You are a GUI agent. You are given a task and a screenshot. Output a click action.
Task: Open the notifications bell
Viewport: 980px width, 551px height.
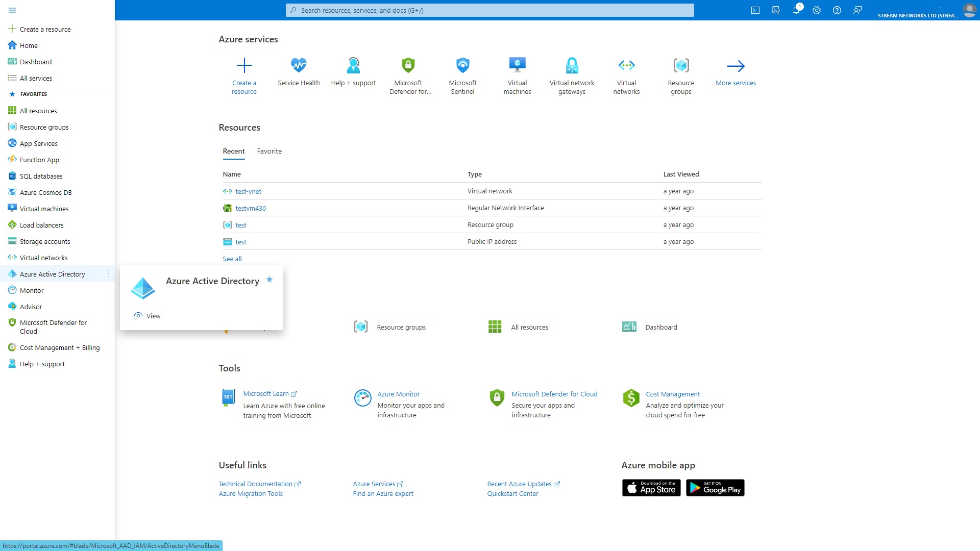(796, 10)
